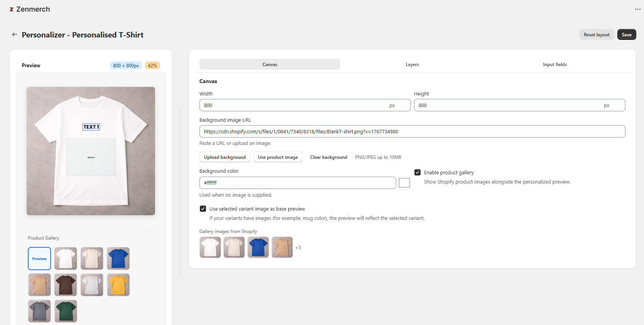Click the Zenmerch logo icon

12,9
